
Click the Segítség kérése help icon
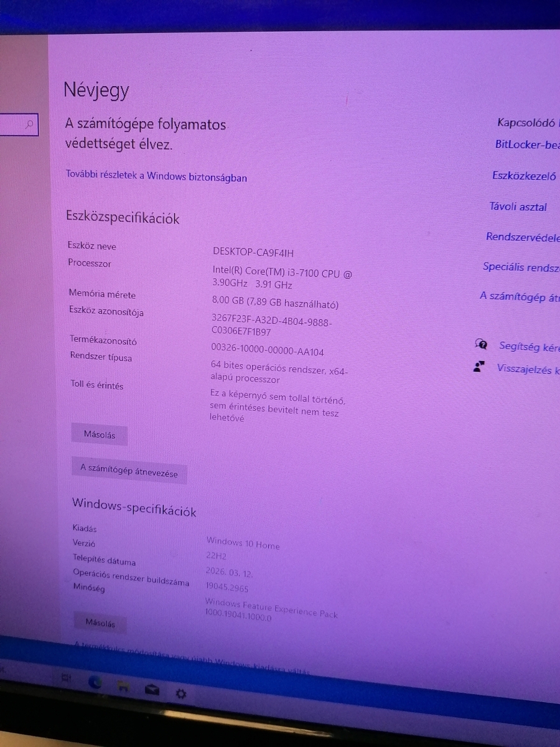(481, 344)
